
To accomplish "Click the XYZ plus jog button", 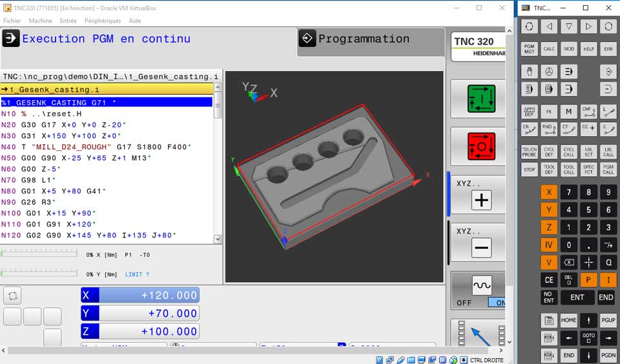I will point(481,200).
